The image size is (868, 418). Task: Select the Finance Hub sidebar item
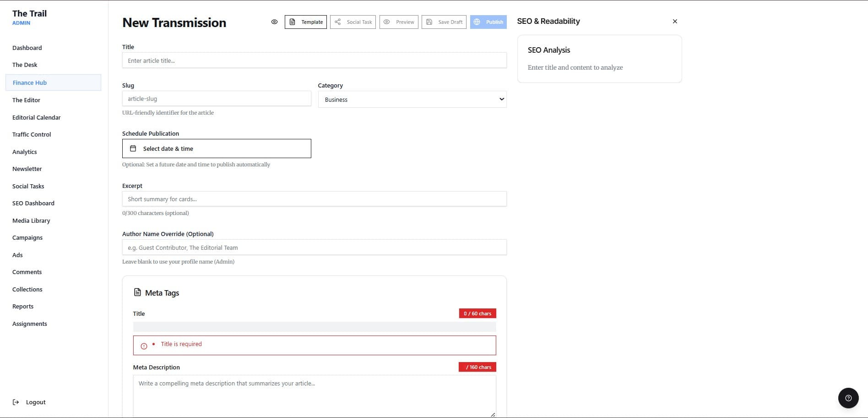tap(29, 82)
